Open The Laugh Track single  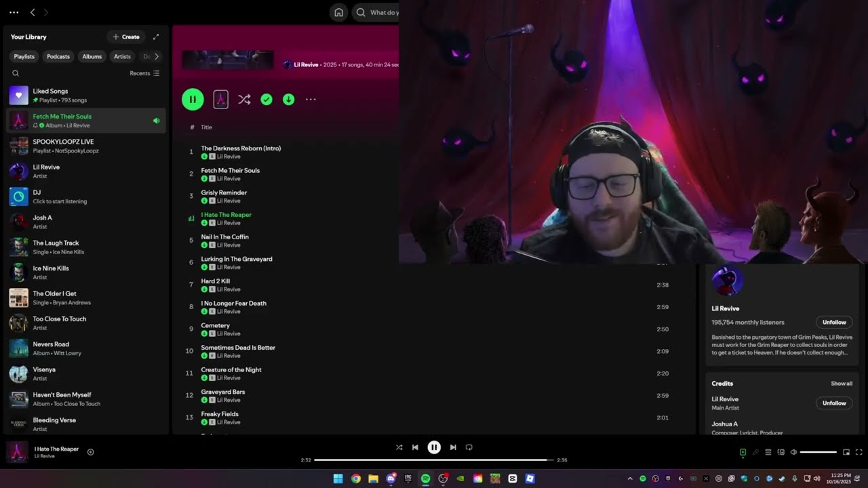coord(86,247)
